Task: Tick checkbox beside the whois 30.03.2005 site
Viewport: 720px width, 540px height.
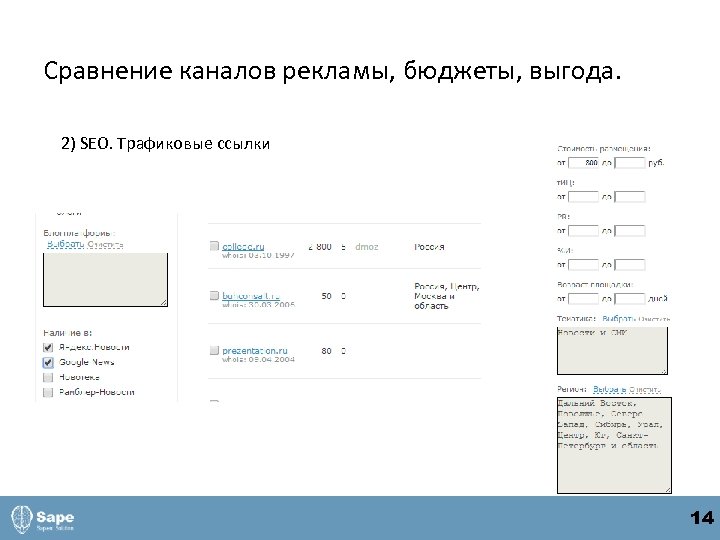Action: point(214,295)
